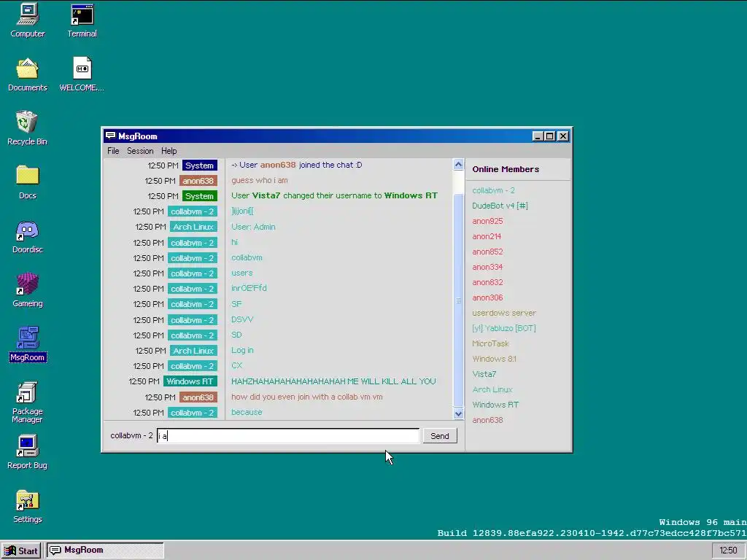This screenshot has width=747, height=560.
Task: Click the message text input field
Action: pos(287,436)
